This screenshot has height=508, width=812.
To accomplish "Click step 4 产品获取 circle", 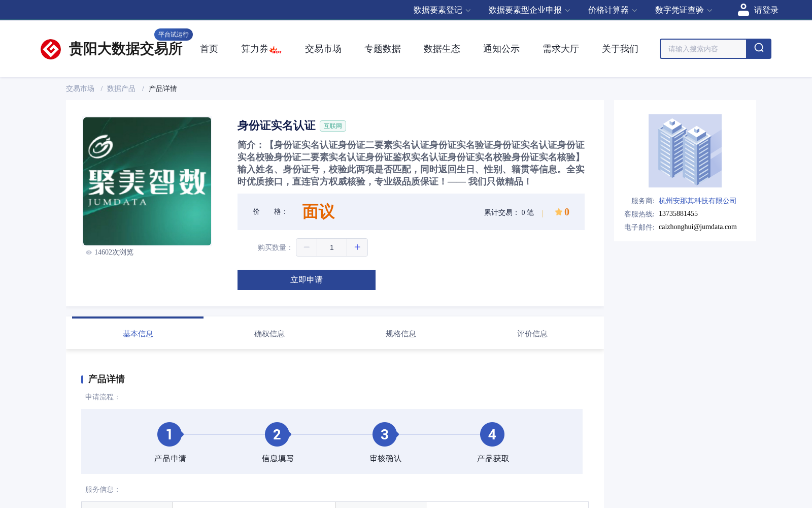I will pyautogui.click(x=492, y=434).
